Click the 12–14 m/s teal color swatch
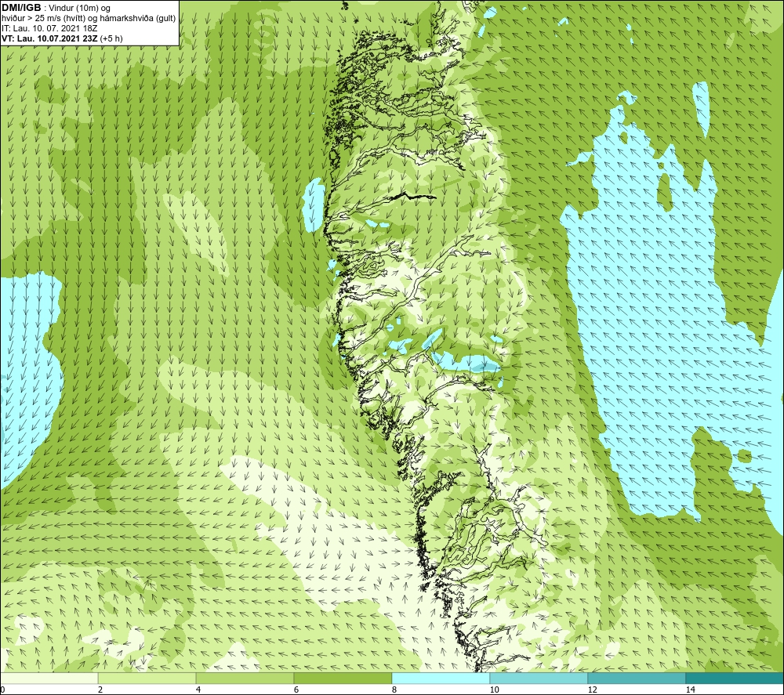Viewport: 784px width, 695px height. point(637,678)
